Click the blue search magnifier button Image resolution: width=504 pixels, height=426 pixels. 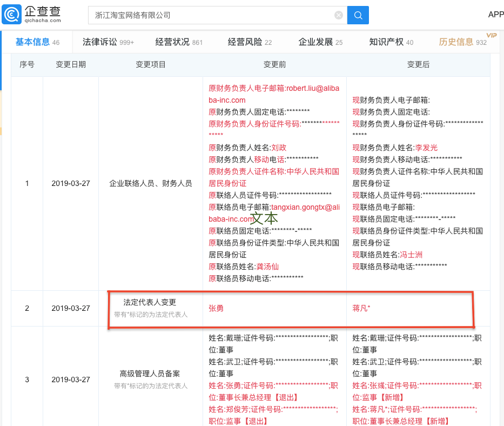point(358,15)
